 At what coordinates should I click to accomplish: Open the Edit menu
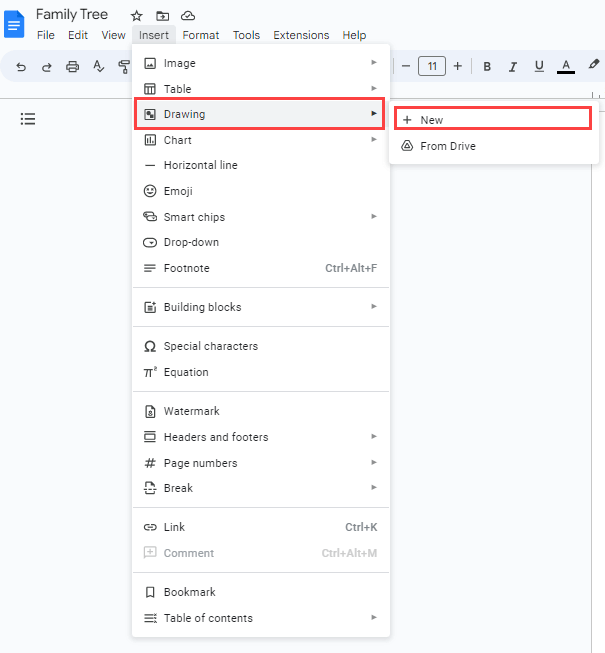[78, 35]
